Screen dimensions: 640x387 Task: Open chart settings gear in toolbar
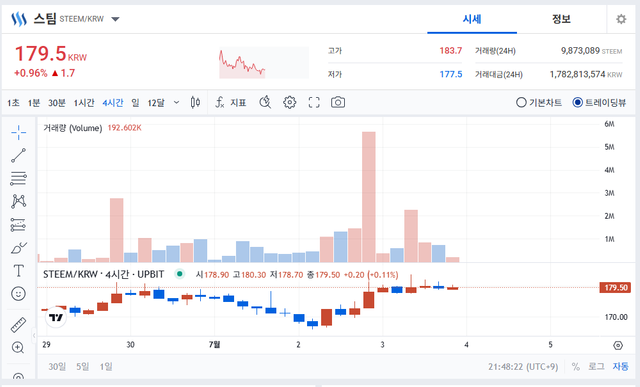pos(289,102)
